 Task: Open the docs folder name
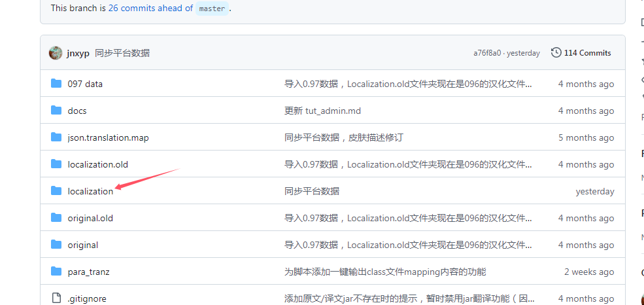pos(77,111)
